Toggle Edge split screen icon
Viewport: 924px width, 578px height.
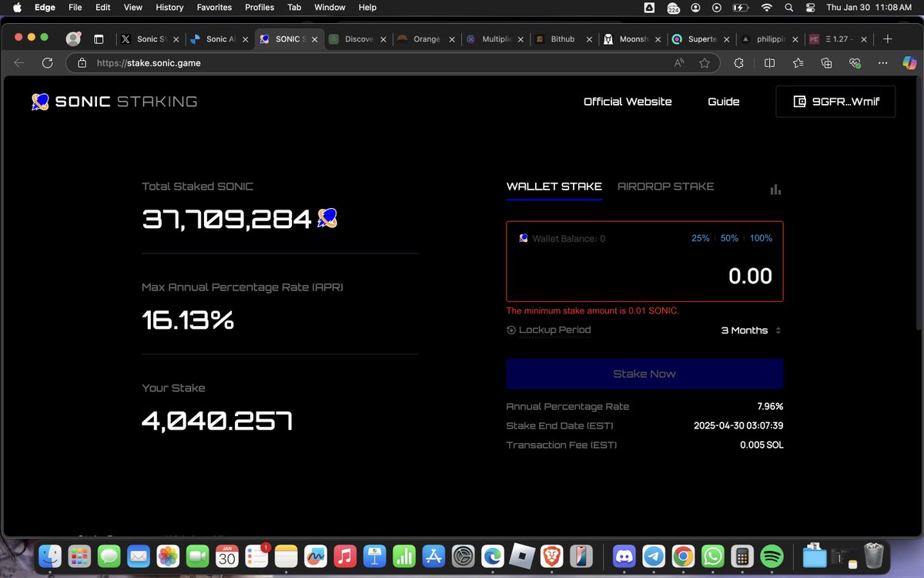pos(769,63)
